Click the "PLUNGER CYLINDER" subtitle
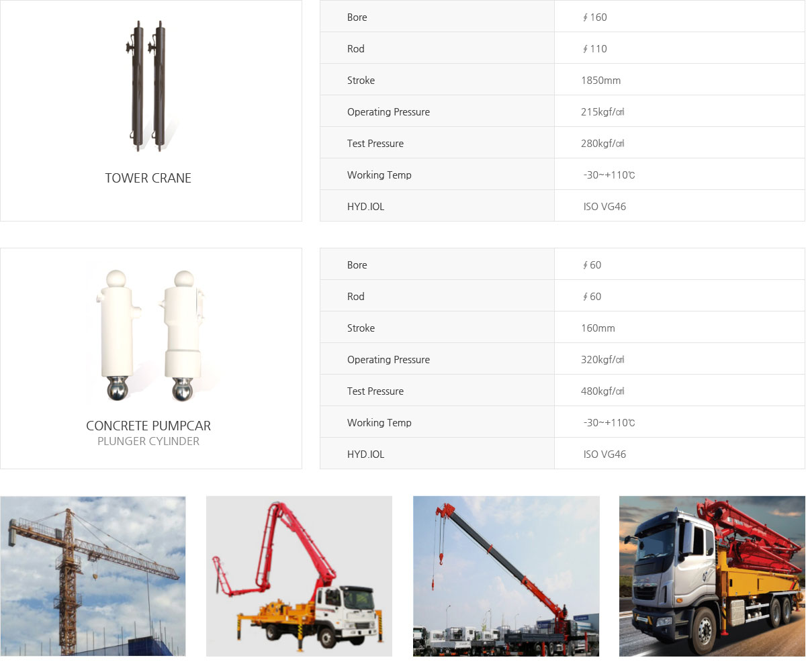 point(148,441)
